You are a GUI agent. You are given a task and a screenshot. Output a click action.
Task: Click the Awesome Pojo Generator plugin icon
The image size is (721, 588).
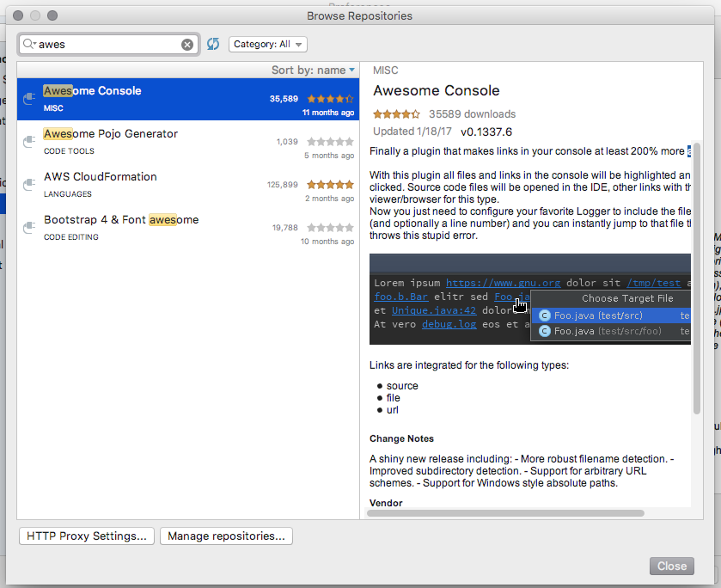pos(29,141)
